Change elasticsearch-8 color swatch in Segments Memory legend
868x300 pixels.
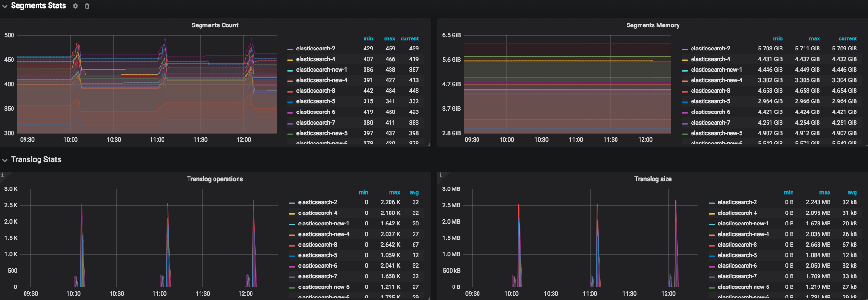coord(685,91)
